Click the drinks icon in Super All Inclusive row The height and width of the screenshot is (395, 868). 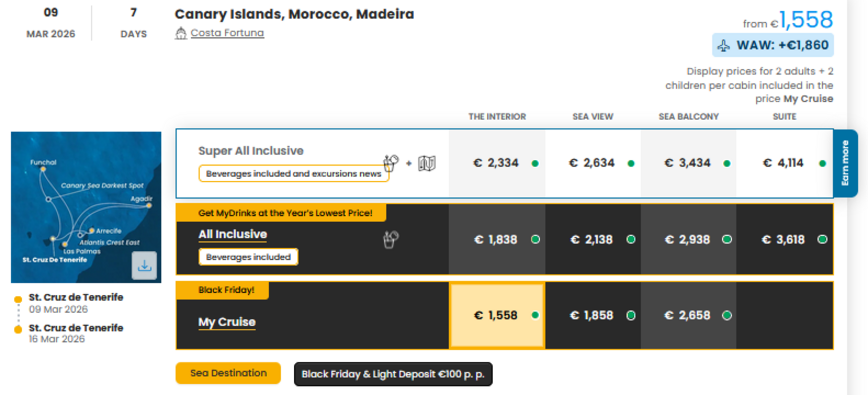point(391,162)
